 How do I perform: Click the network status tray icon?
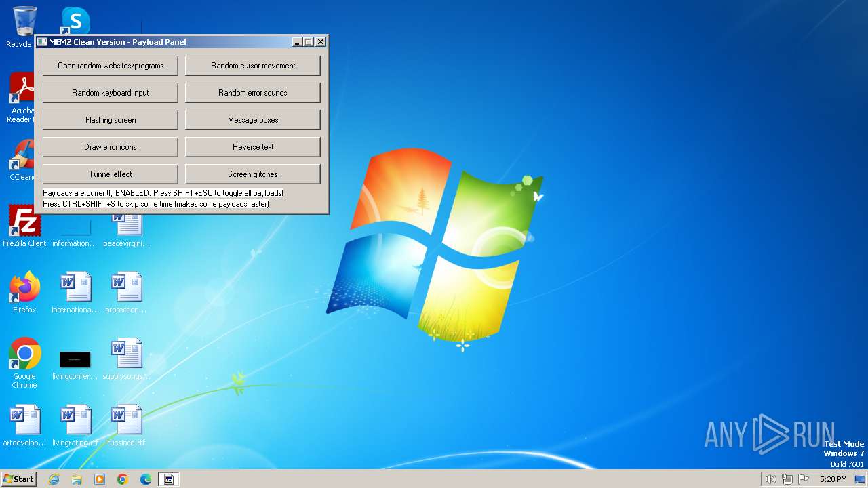tap(787, 479)
